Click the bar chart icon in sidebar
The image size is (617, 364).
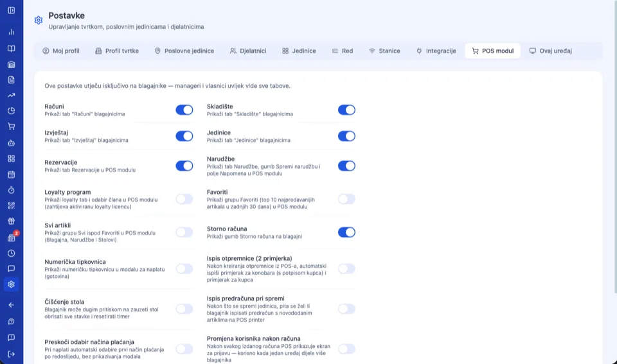tap(11, 32)
